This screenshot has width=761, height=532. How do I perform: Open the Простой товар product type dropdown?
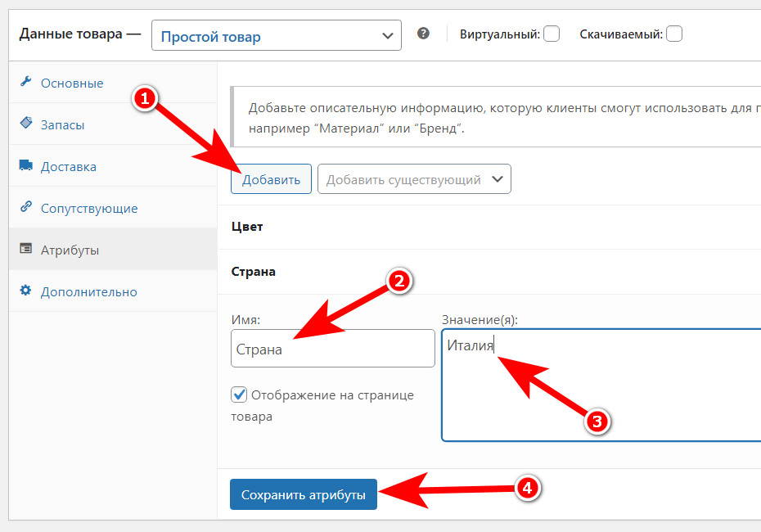click(276, 35)
